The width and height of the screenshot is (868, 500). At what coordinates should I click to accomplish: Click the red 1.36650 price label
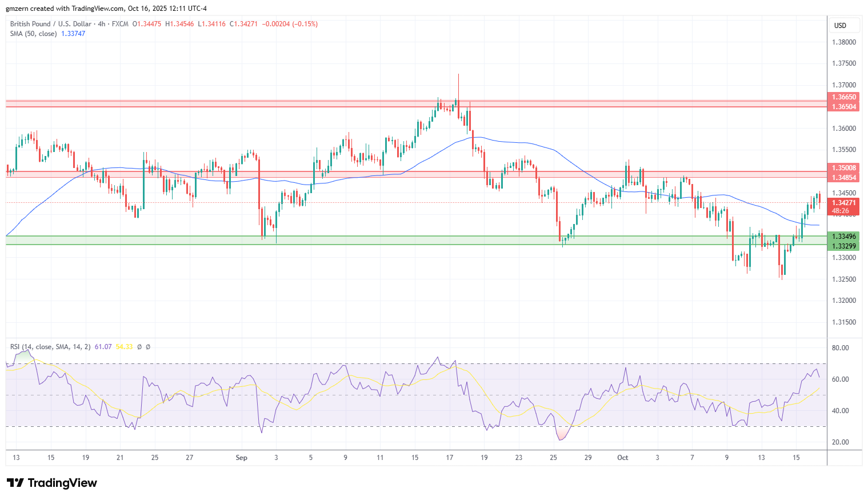click(843, 97)
